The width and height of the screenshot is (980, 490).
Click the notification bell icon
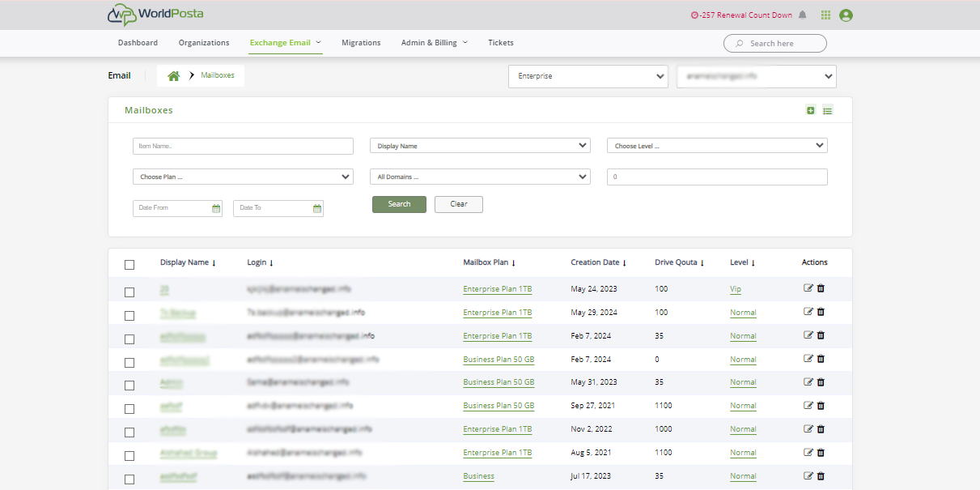[x=802, y=15]
